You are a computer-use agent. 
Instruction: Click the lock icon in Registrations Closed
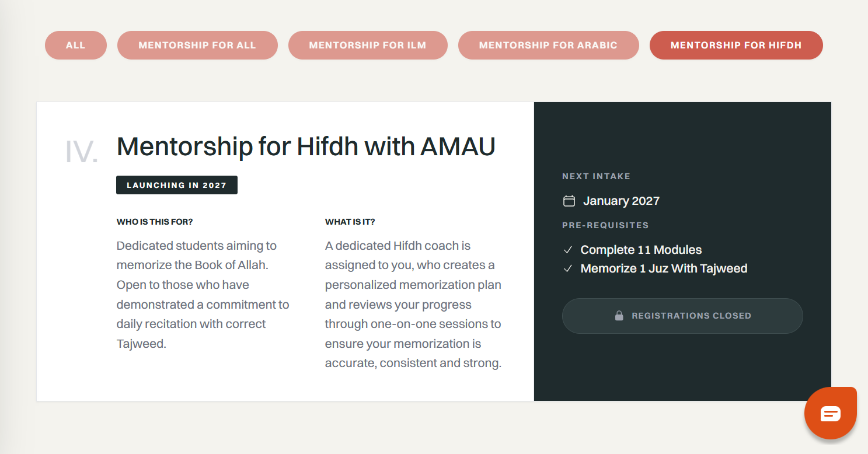coord(619,316)
